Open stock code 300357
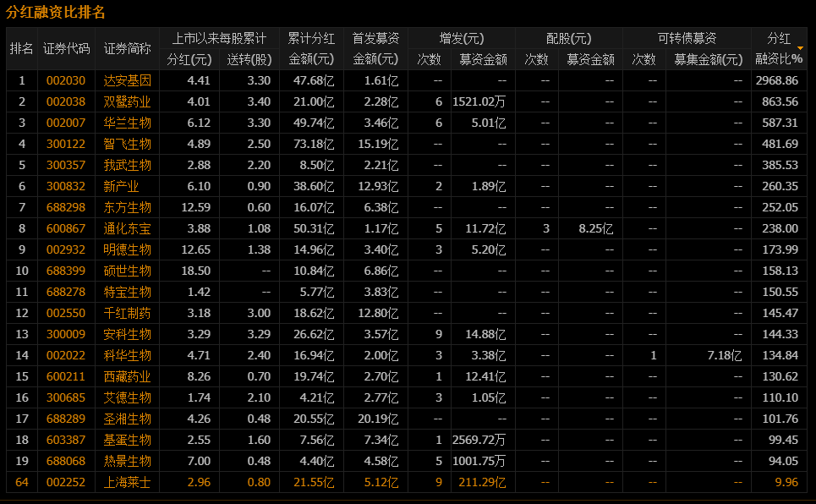The image size is (816, 504). click(x=66, y=165)
